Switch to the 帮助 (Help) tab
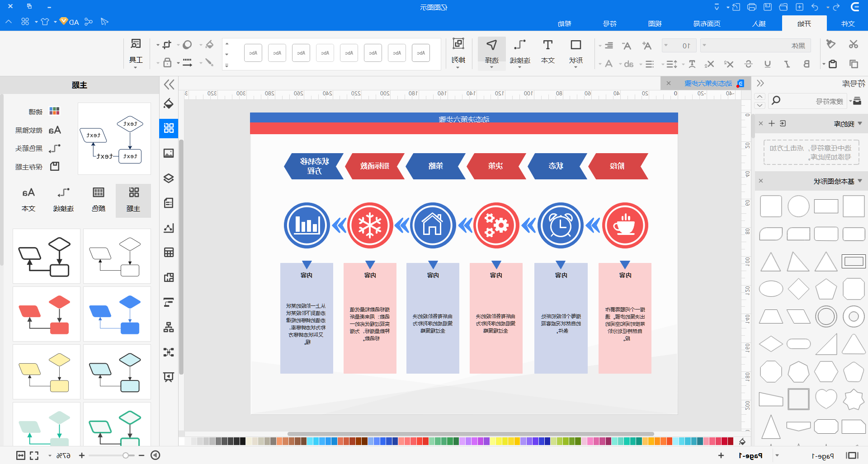The width and height of the screenshot is (868, 464). 565,23
